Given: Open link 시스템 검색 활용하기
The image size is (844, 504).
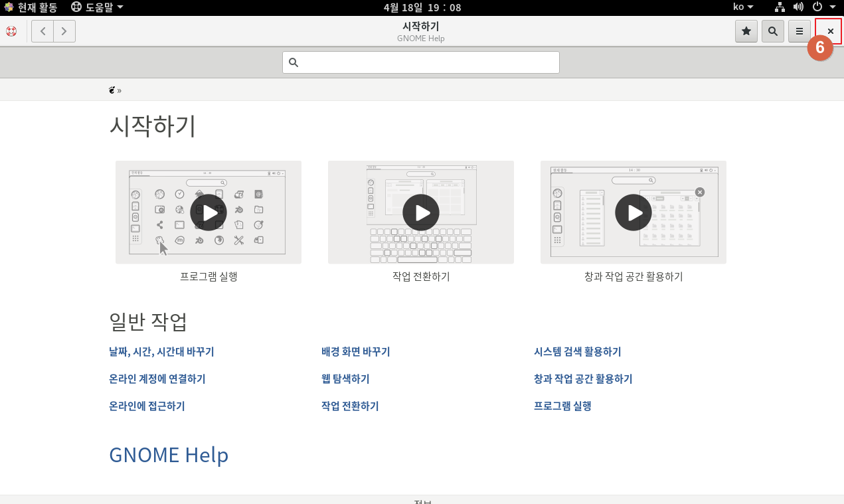Looking at the screenshot, I should pos(578,352).
